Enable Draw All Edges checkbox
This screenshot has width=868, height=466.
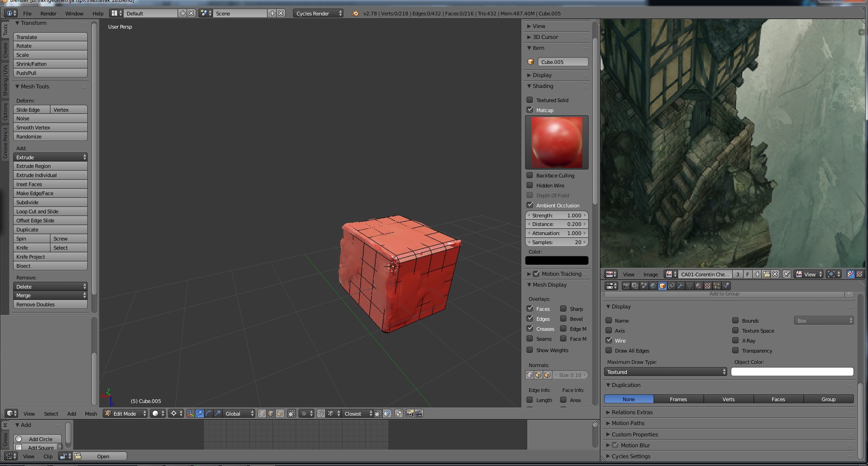click(609, 350)
